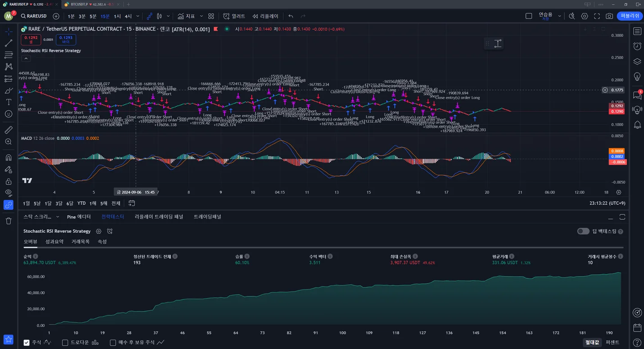Open chart settings hexagon icon
Viewport: 644px width, 349px height.
pyautogui.click(x=585, y=16)
